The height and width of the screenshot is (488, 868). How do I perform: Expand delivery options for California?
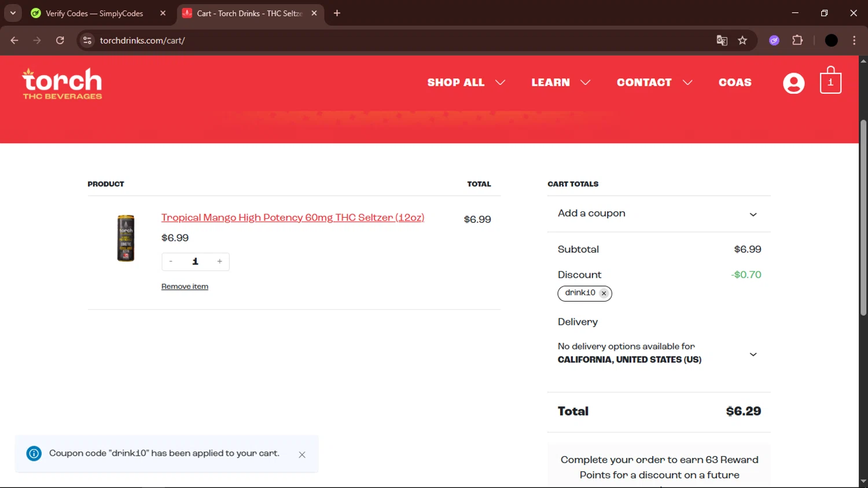coord(753,354)
